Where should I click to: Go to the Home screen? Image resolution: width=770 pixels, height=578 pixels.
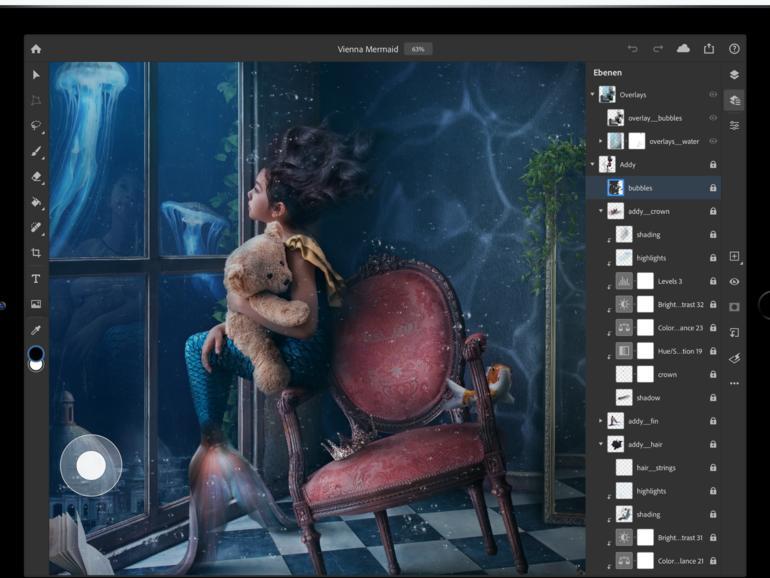pyautogui.click(x=36, y=49)
